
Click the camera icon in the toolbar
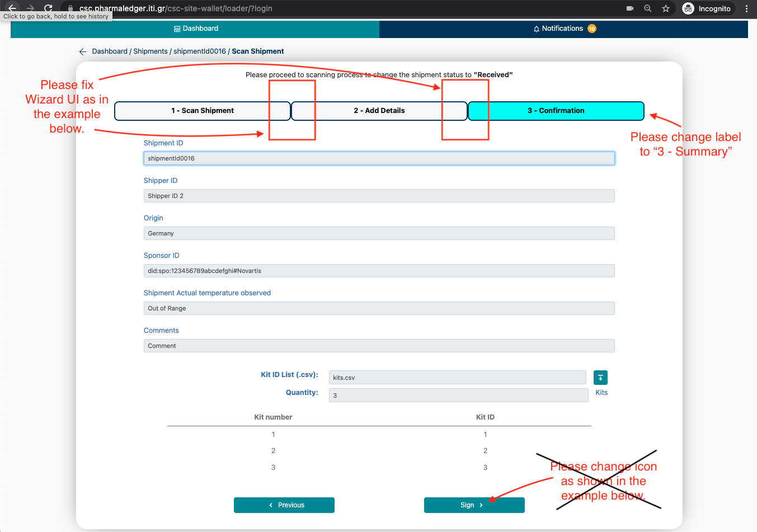pos(629,8)
